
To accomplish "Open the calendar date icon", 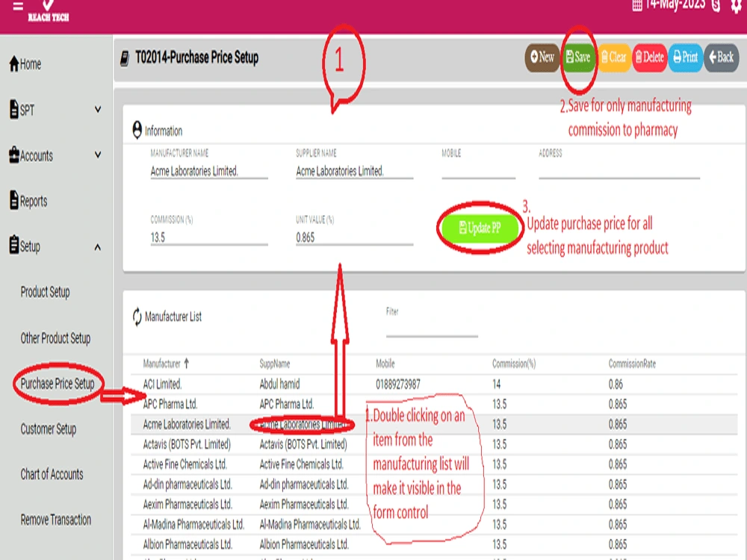I will (637, 5).
